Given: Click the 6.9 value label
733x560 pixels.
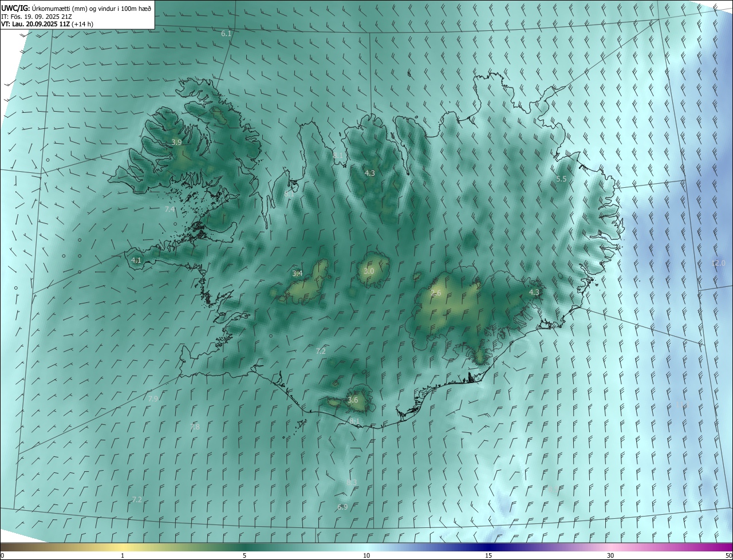Looking at the screenshot, I should tap(342, 507).
